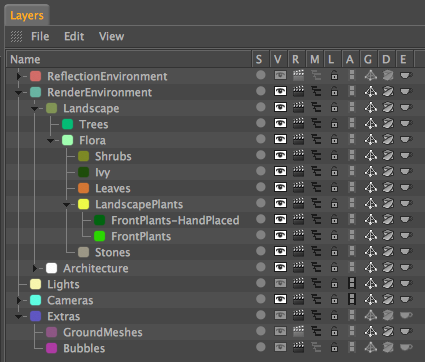
Task: Toggle animation filmstrip for Cameras layer
Action: pyautogui.click(x=352, y=299)
